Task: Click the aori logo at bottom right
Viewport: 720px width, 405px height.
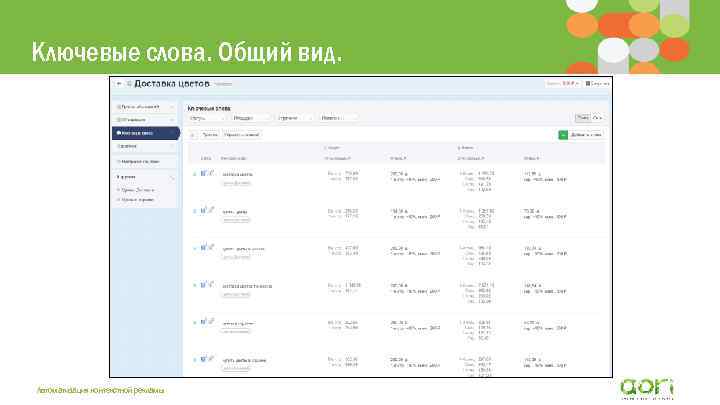Action: (647, 388)
